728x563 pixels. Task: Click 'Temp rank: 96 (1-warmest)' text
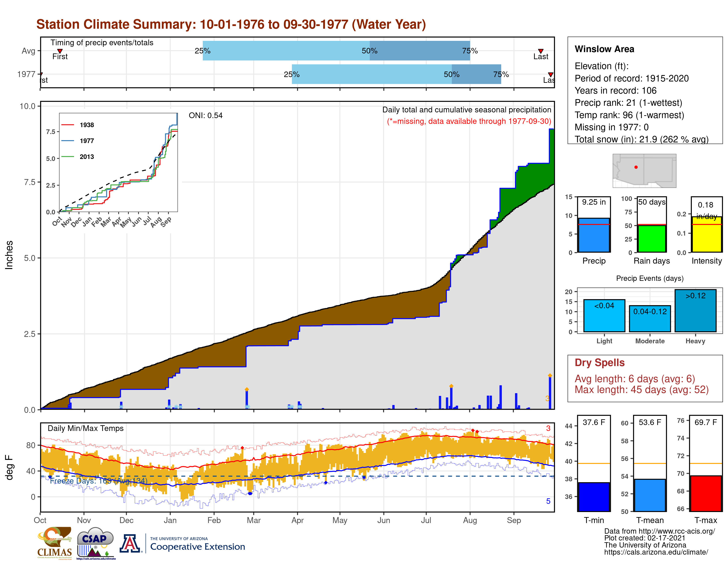[629, 115]
